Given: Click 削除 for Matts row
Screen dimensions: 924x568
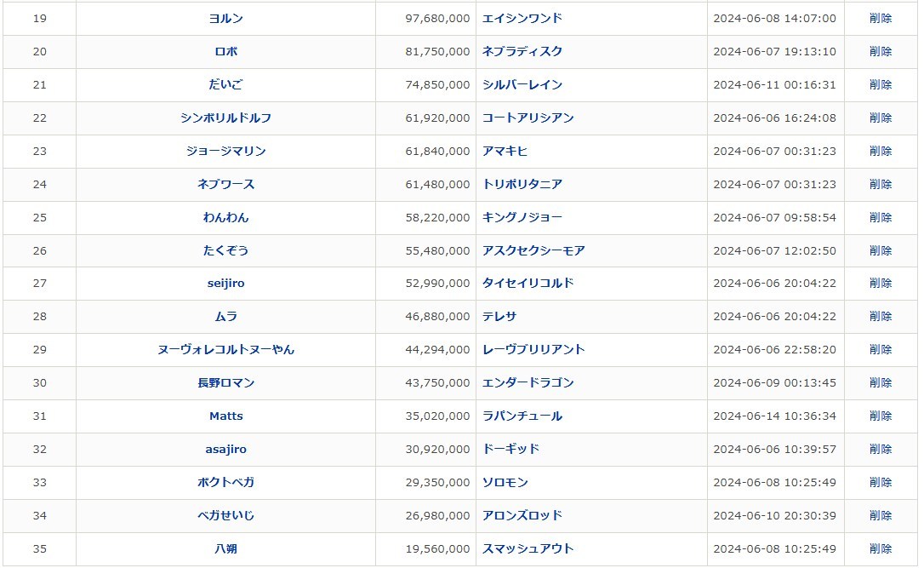Looking at the screenshot, I should click(x=881, y=416).
